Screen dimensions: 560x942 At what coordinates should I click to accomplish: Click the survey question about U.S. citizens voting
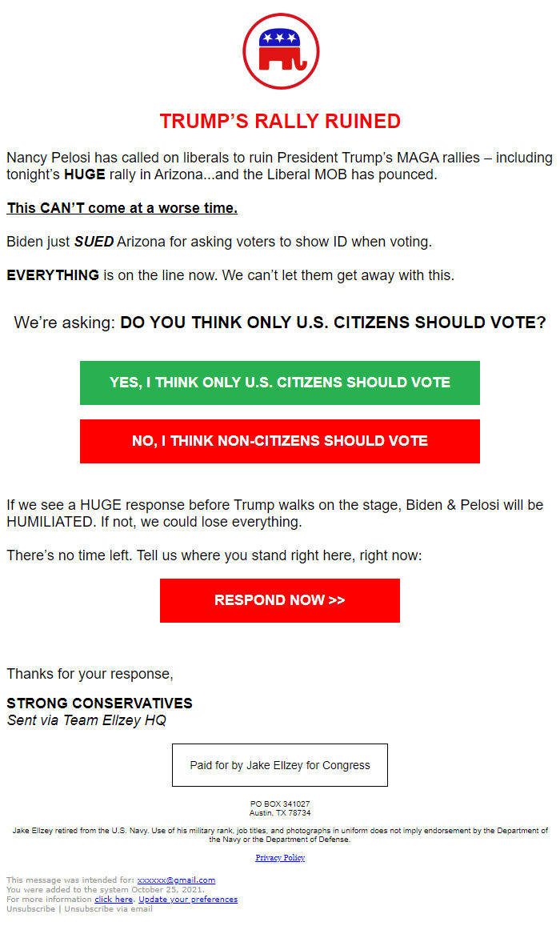tap(280, 323)
